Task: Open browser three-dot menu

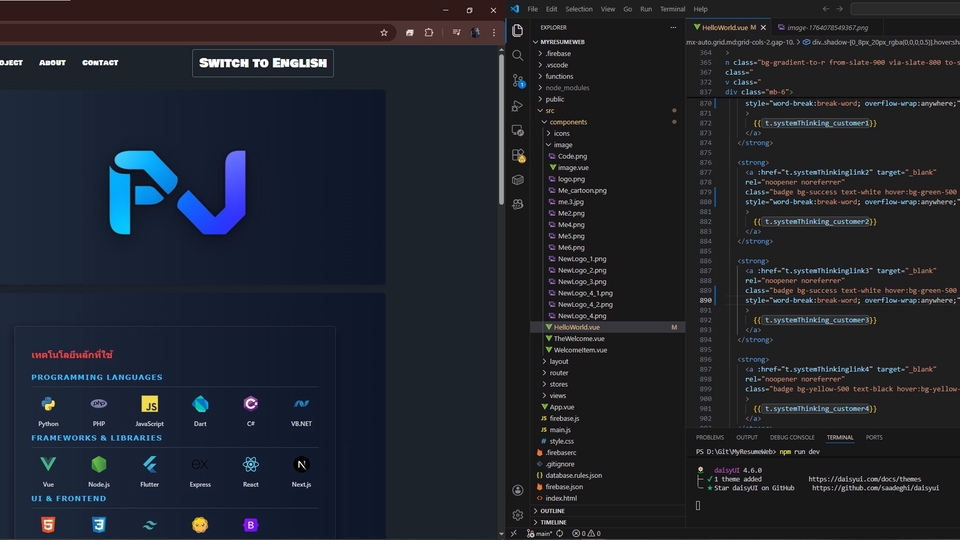Action: [x=493, y=33]
